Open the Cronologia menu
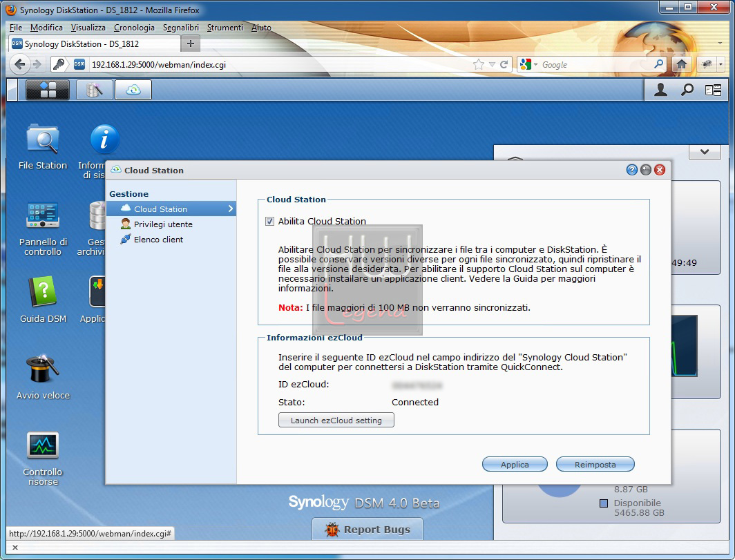This screenshot has width=735, height=560. coord(134,27)
